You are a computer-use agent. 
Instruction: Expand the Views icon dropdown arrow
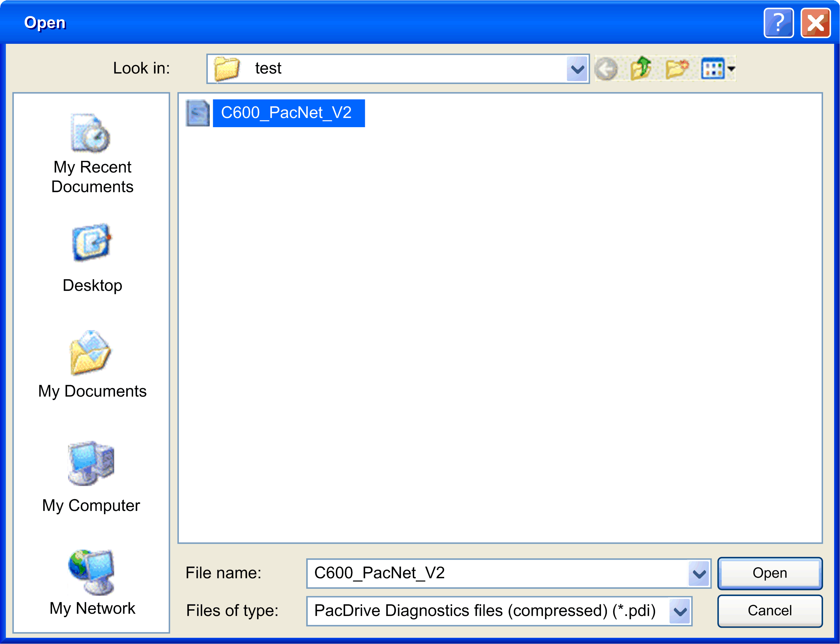731,68
